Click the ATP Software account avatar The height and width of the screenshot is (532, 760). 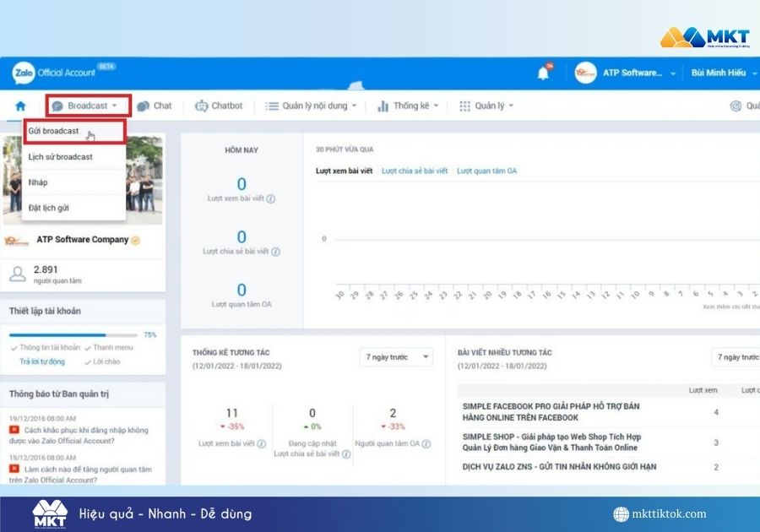click(x=585, y=73)
